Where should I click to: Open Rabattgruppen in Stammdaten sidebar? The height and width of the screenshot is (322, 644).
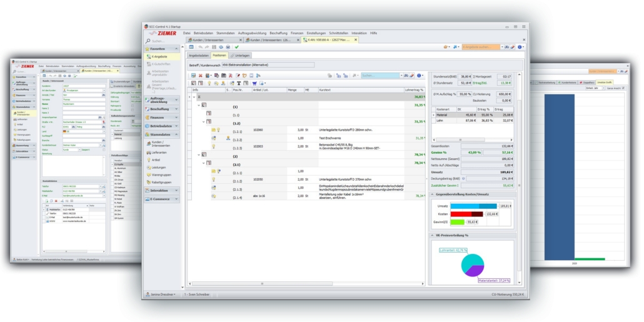(x=161, y=182)
